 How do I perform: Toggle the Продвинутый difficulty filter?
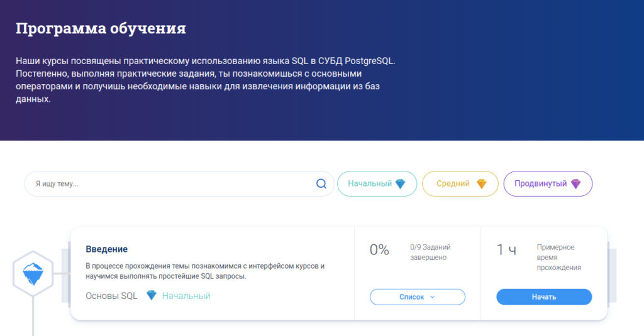click(x=548, y=184)
